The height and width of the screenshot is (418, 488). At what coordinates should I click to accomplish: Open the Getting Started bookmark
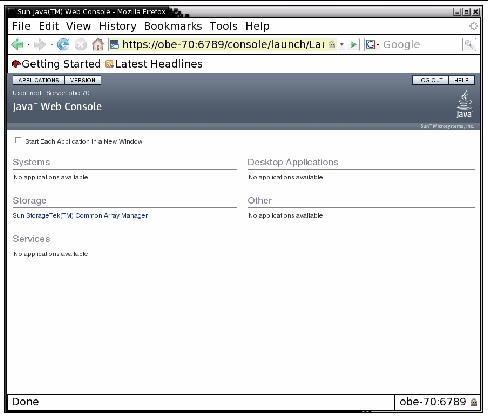coord(56,64)
